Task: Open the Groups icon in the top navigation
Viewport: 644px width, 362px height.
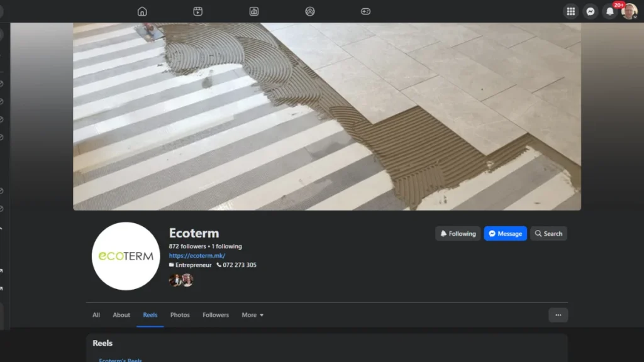Action: click(x=309, y=11)
